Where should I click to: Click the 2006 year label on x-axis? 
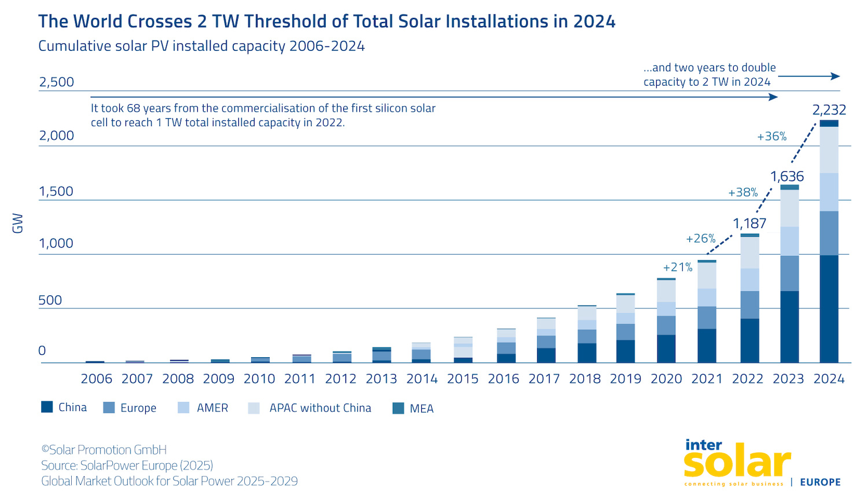(x=96, y=379)
